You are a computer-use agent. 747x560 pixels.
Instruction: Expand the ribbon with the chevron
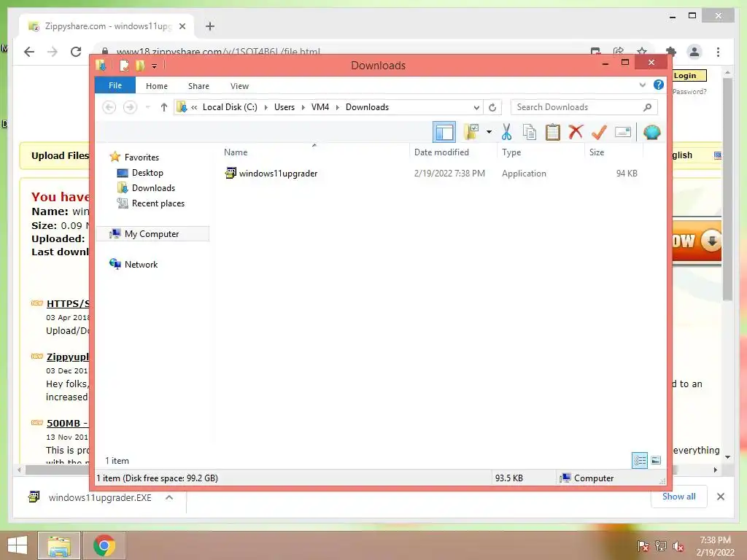tap(642, 85)
